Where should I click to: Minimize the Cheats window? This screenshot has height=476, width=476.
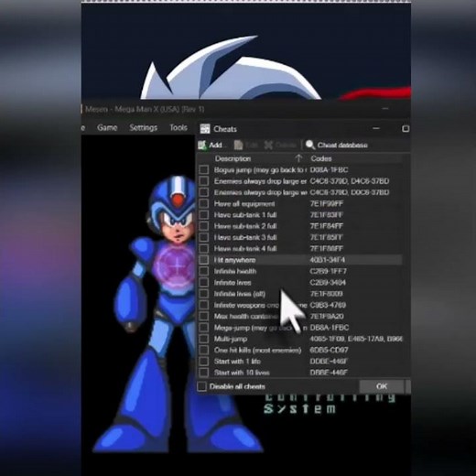(x=376, y=129)
